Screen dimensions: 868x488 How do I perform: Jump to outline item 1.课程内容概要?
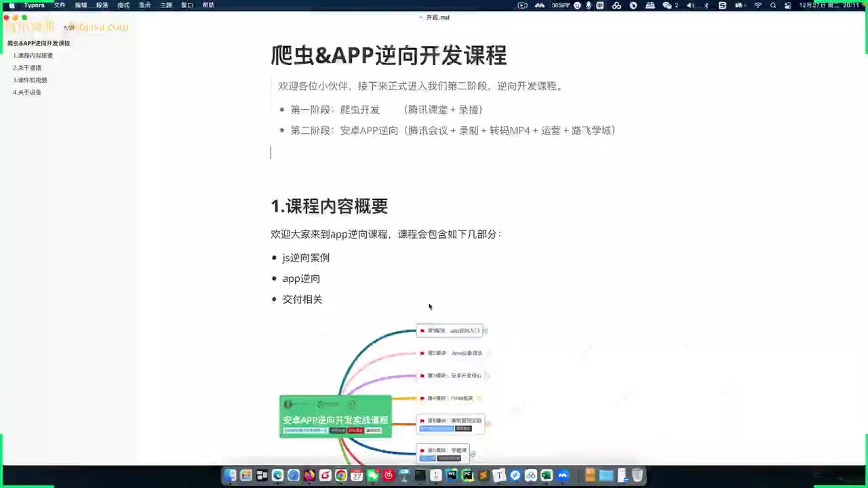(x=33, y=56)
